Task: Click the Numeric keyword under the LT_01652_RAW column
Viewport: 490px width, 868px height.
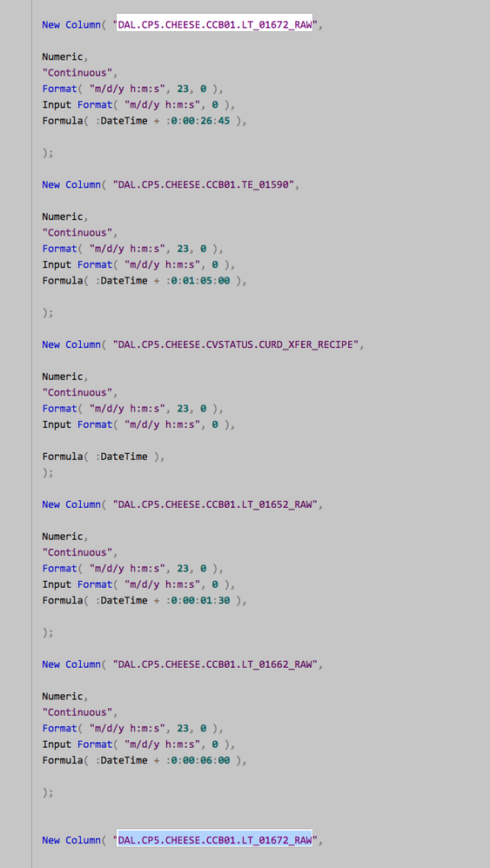Action: [65, 537]
